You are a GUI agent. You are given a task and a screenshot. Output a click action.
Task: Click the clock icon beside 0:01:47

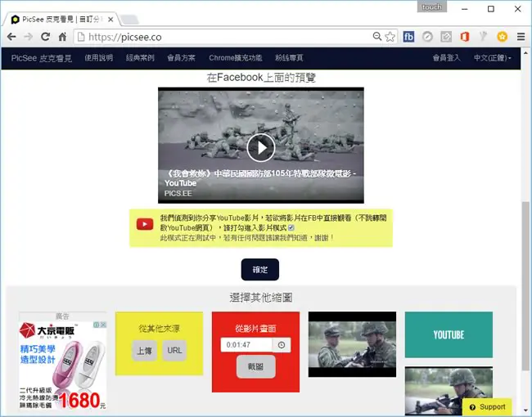click(x=282, y=345)
